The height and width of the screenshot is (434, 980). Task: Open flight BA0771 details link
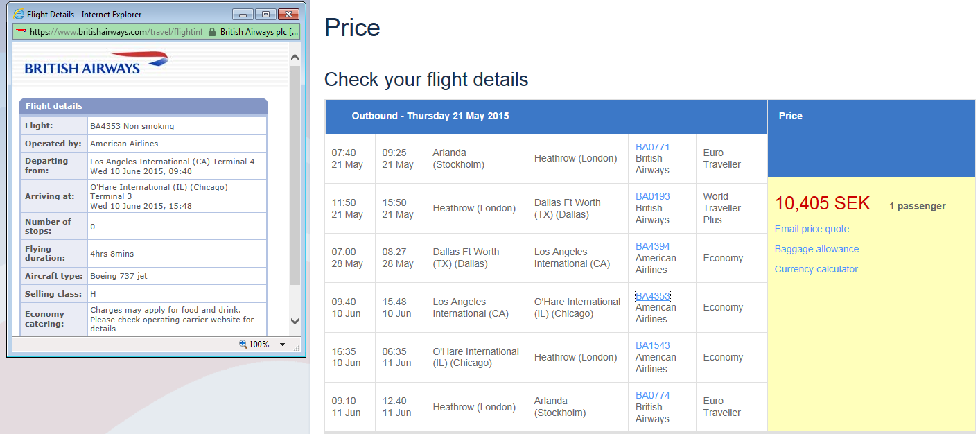tap(652, 147)
